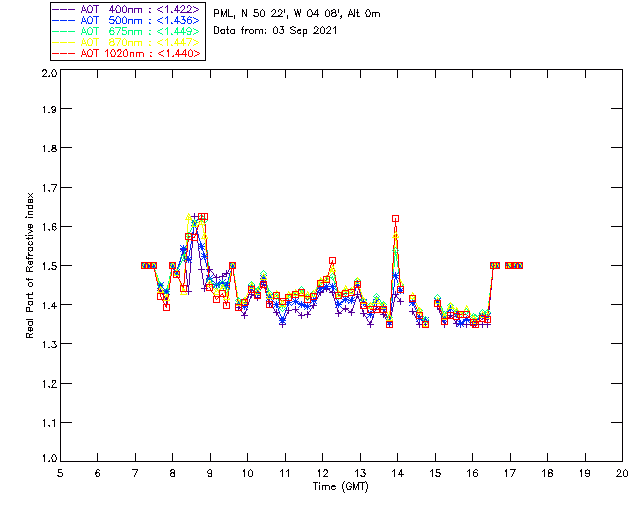This screenshot has width=640, height=512.
Task: Click the AOT 675nm legend entry
Action: pyautogui.click(x=127, y=31)
